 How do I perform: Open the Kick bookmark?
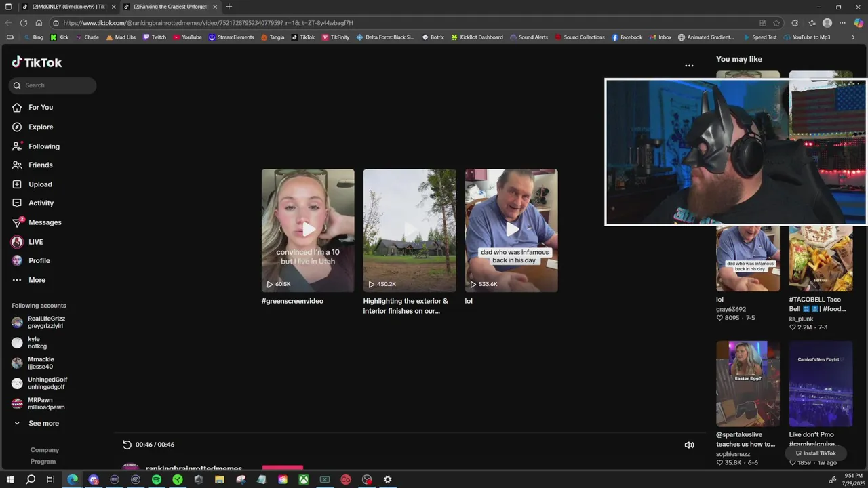60,37
